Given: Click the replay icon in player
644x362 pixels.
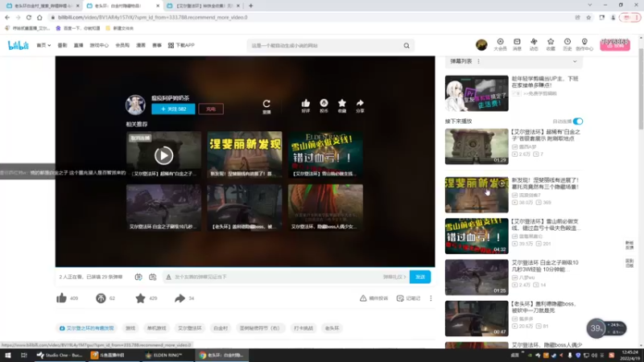Looking at the screenshot, I should click(266, 106).
